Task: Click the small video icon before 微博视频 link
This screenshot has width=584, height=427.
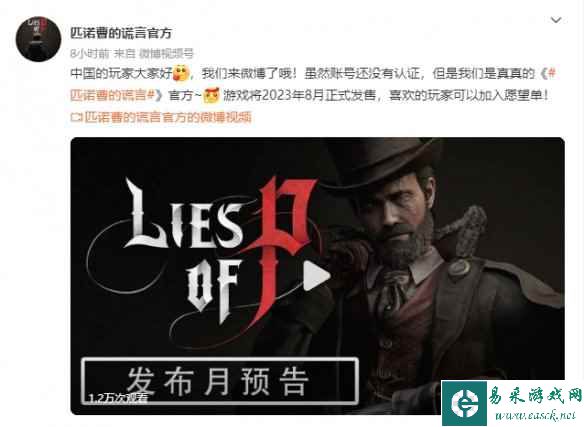Action: pyautogui.click(x=76, y=117)
